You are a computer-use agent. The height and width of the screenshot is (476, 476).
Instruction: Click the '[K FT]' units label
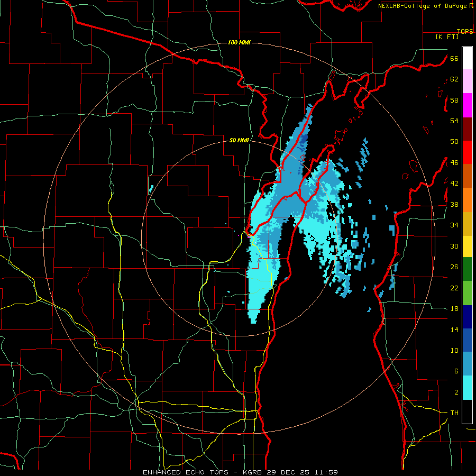[x=447, y=36]
